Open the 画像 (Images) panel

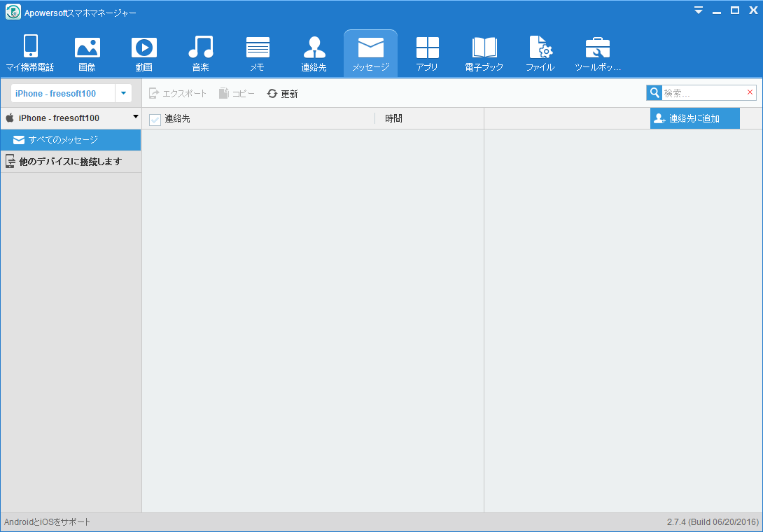click(x=87, y=52)
